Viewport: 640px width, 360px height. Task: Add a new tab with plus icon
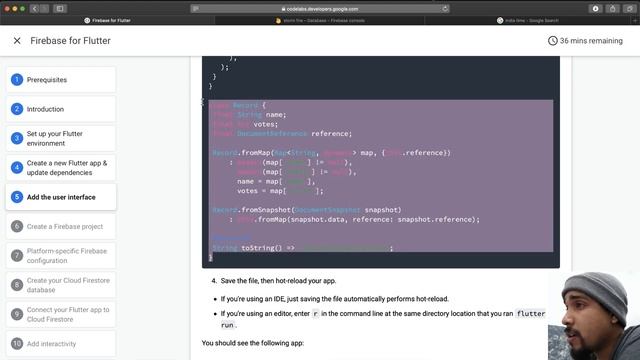[635, 20]
